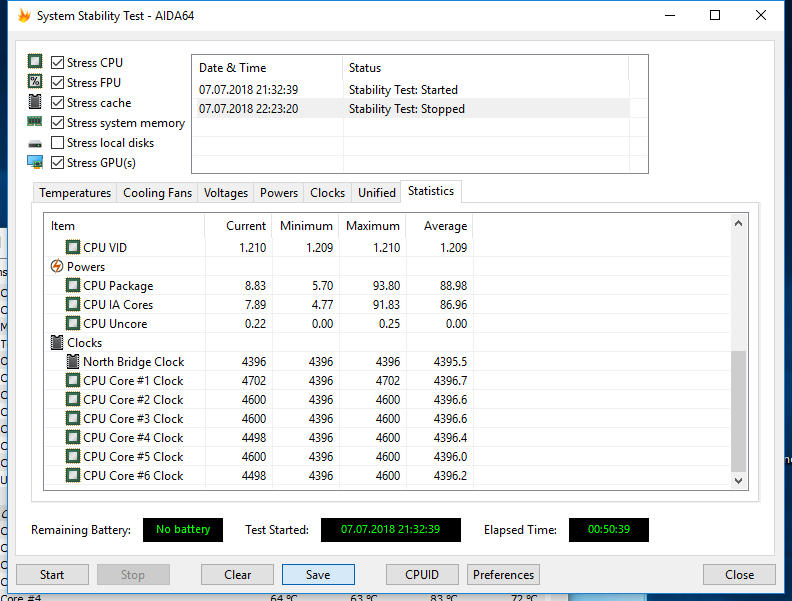Open the Preferences button
The height and width of the screenshot is (601, 792).
pyautogui.click(x=503, y=575)
